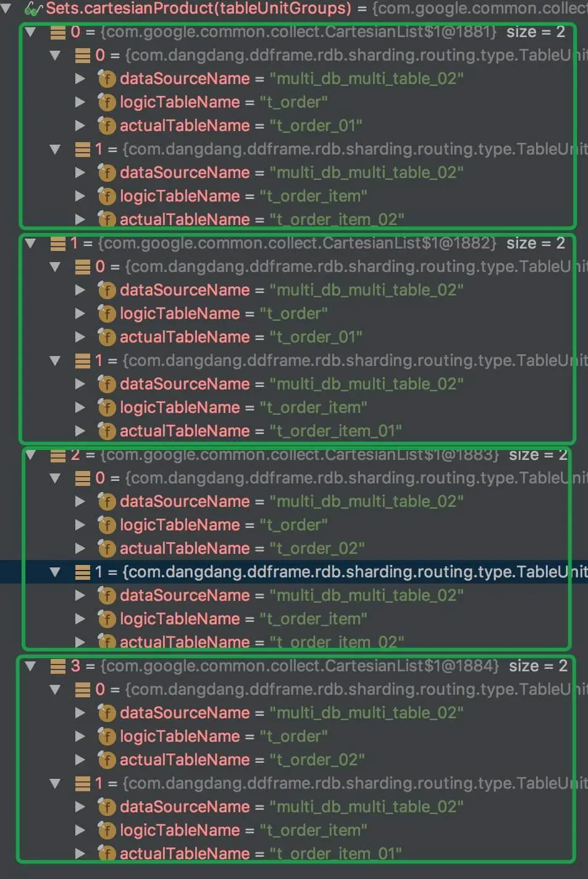
Task: Collapse the CartesianList$1@1881 entry
Action: (30, 32)
